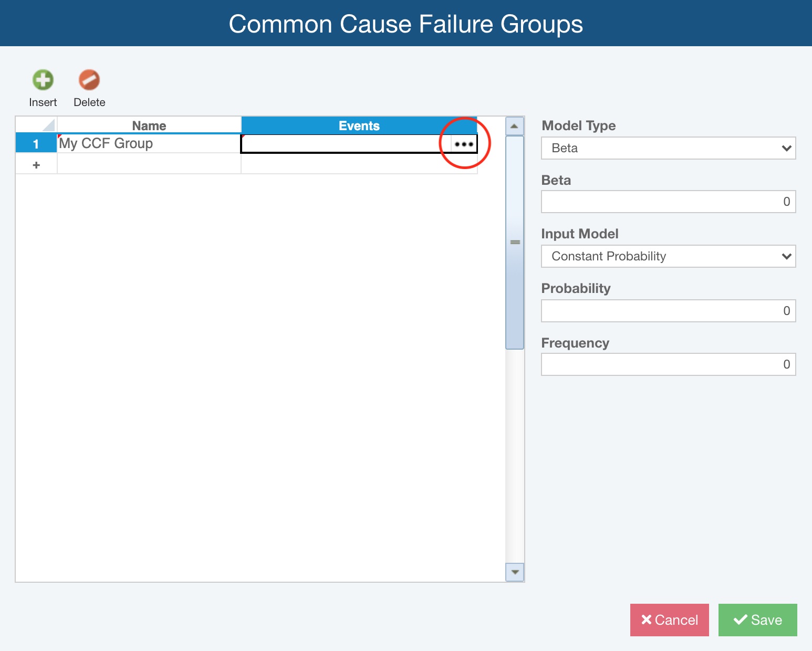Click the empty Name cell in new row

pos(149,165)
